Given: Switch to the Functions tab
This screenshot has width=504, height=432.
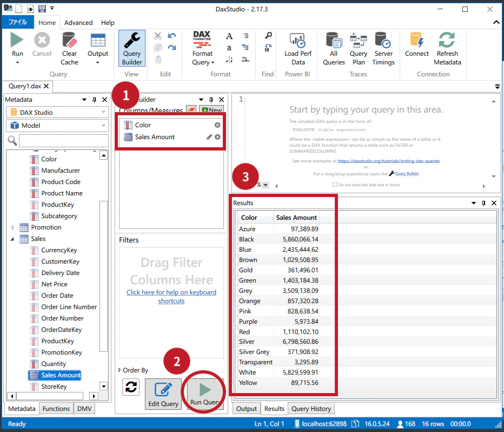Looking at the screenshot, I should [x=56, y=409].
